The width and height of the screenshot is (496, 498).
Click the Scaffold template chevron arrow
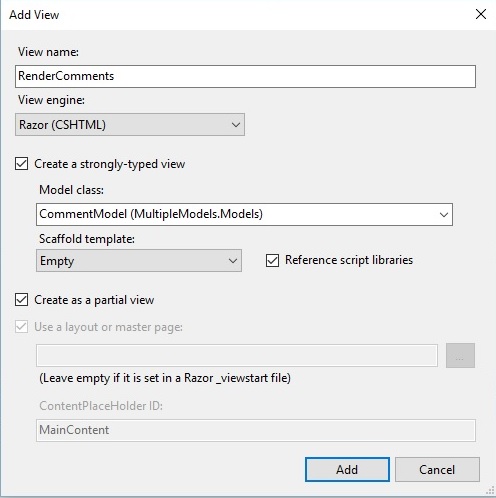233,261
